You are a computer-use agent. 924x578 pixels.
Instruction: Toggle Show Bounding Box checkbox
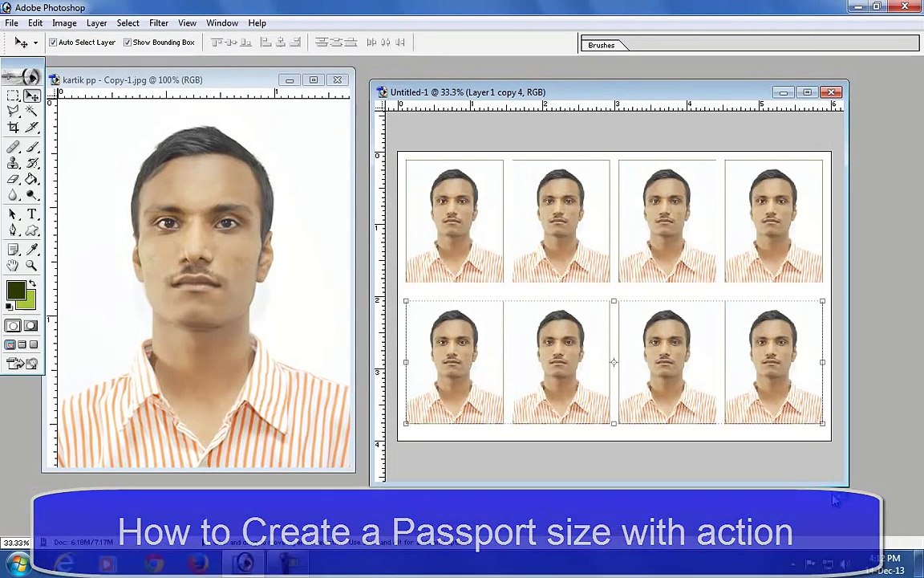[128, 43]
